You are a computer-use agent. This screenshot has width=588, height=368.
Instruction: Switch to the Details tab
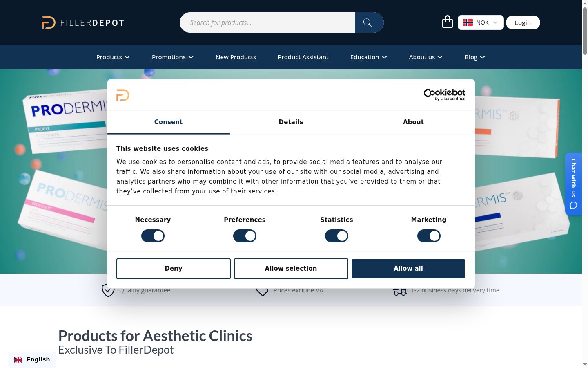click(x=291, y=122)
